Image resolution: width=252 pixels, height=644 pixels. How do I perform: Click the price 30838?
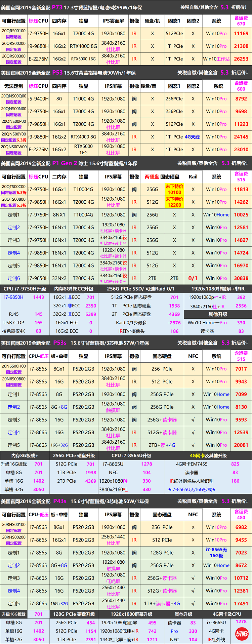point(241,278)
